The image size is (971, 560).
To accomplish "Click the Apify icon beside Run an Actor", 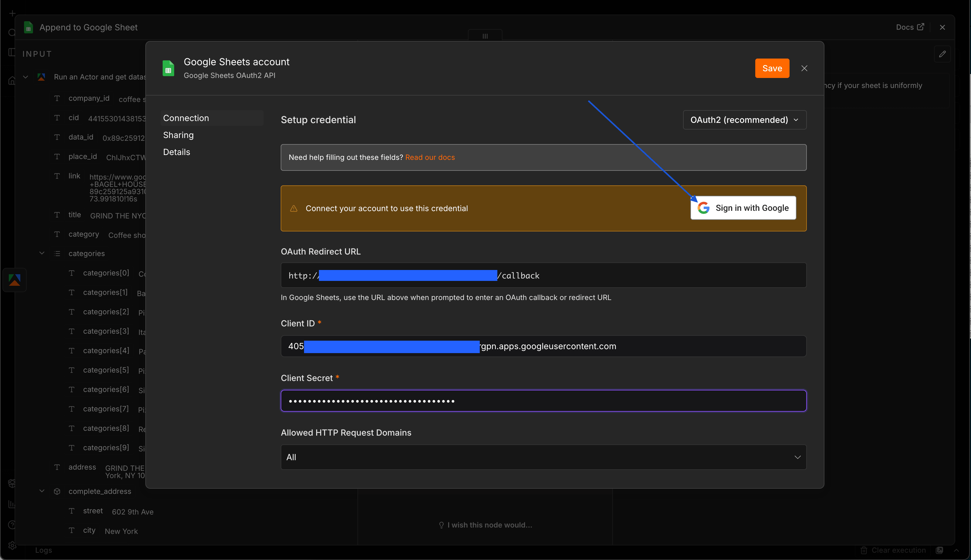I will pyautogui.click(x=41, y=77).
